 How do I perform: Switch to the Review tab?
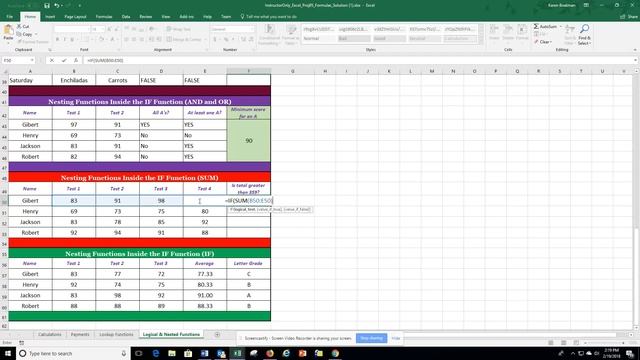[145, 17]
